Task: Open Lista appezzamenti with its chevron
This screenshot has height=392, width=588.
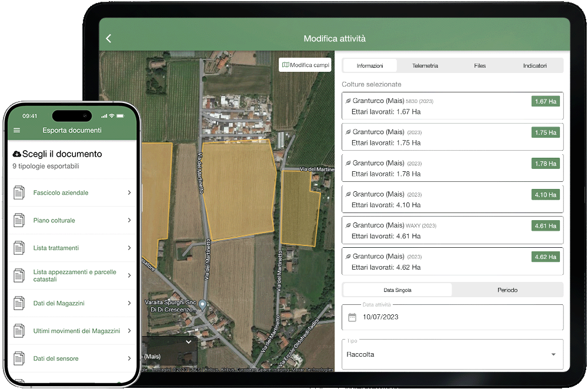Action: [129, 275]
